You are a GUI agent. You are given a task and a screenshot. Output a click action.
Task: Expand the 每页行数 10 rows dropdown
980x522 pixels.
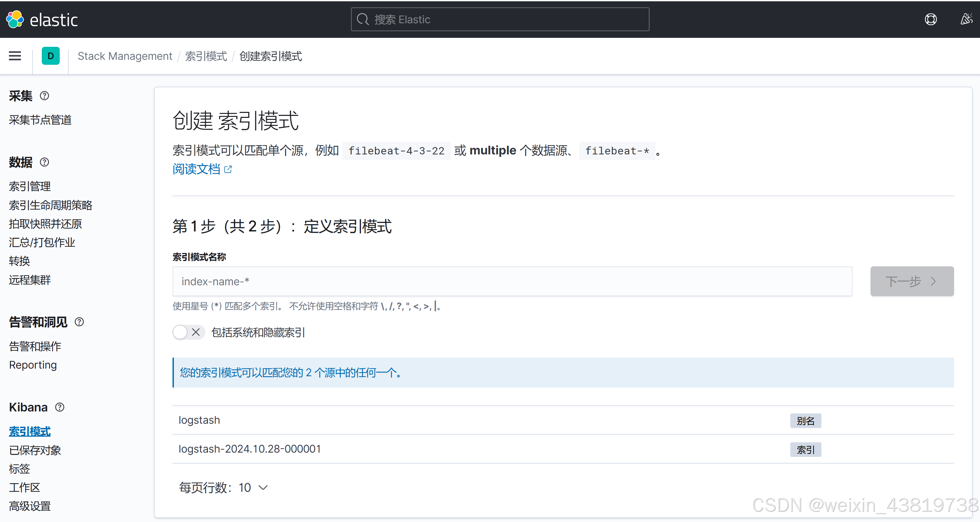pyautogui.click(x=224, y=487)
